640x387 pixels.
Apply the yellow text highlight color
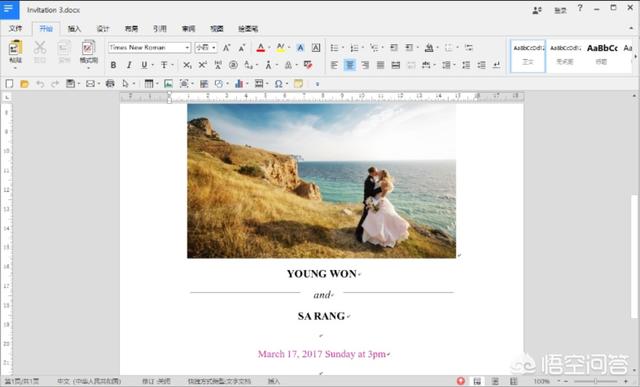280,48
